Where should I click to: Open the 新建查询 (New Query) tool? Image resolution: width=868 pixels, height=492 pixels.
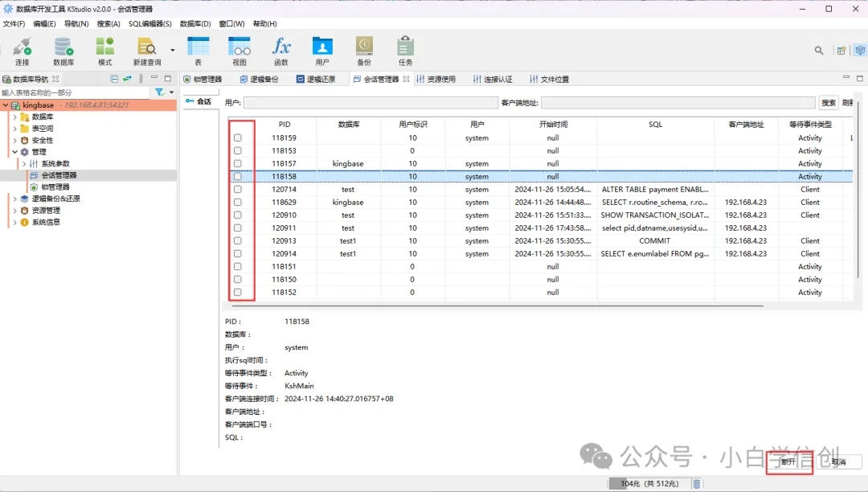pos(147,51)
